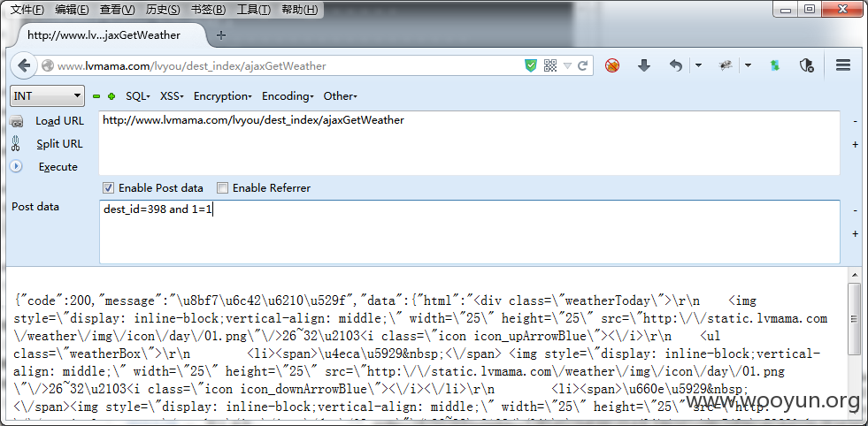Click the undo curved arrow toolbar icon

tap(676, 65)
